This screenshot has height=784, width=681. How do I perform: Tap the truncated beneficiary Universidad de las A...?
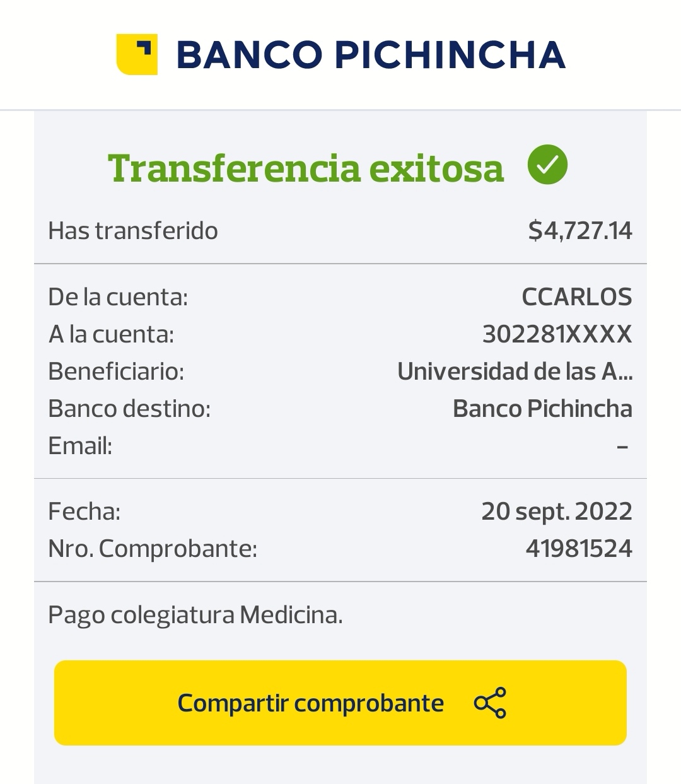pyautogui.click(x=515, y=371)
